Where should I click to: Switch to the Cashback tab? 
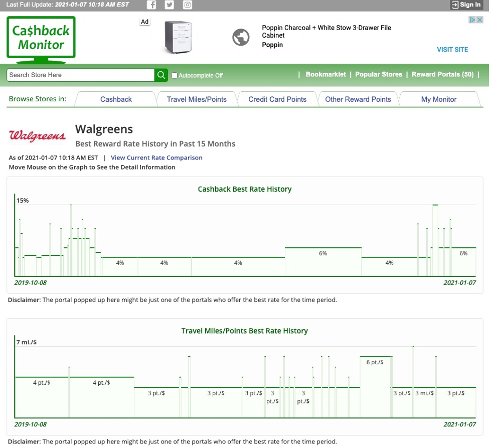(116, 99)
